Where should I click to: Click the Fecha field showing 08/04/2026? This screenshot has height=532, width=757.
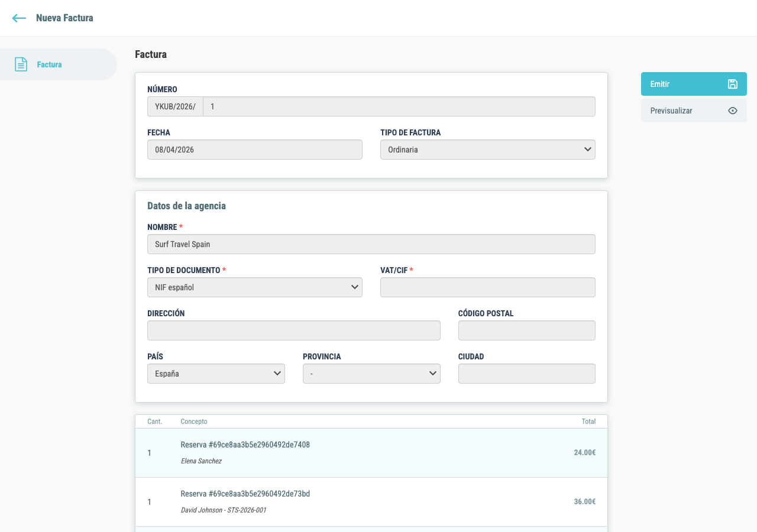point(255,150)
